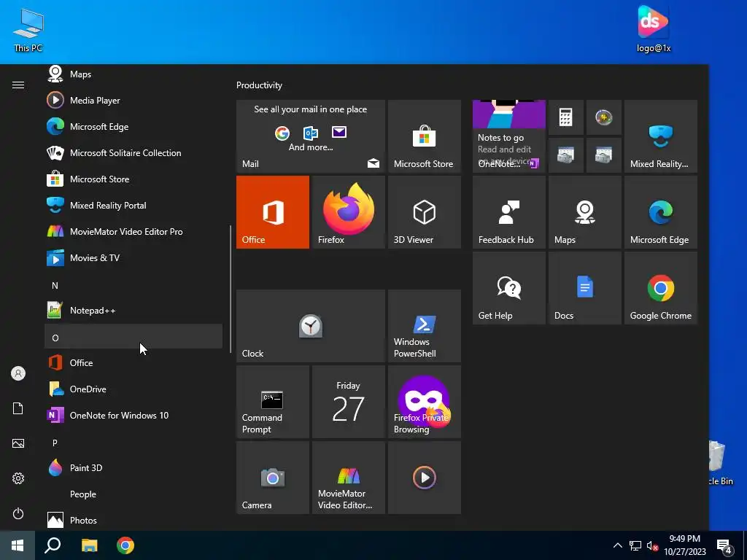Open the Mail tile
Image resolution: width=747 pixels, height=560 pixels.
(311, 136)
